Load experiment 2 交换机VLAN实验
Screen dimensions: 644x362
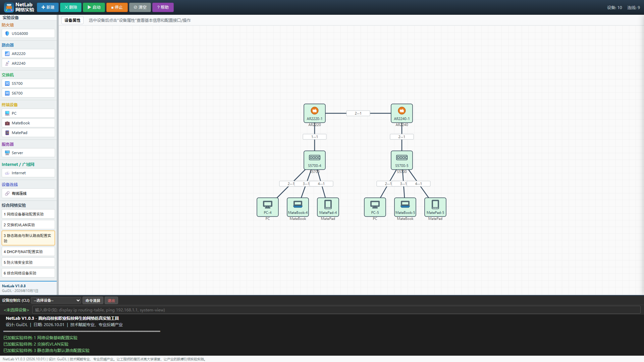point(28,225)
